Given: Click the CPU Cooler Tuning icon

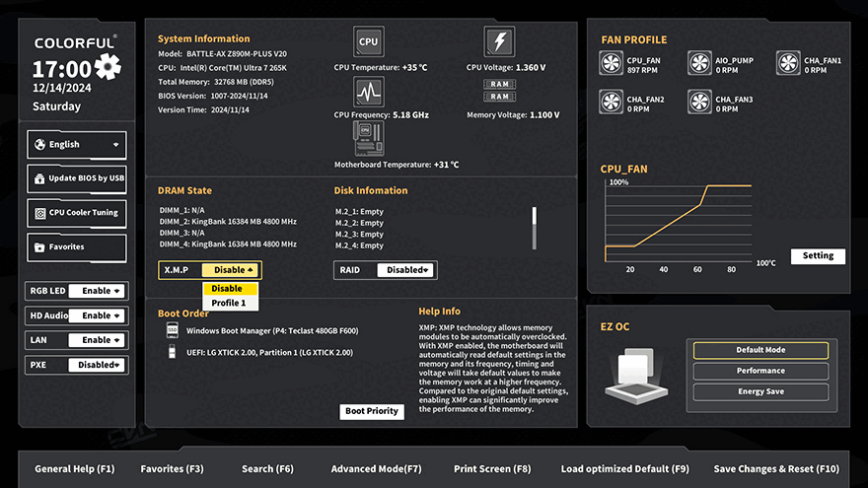Looking at the screenshot, I should pyautogui.click(x=39, y=213).
